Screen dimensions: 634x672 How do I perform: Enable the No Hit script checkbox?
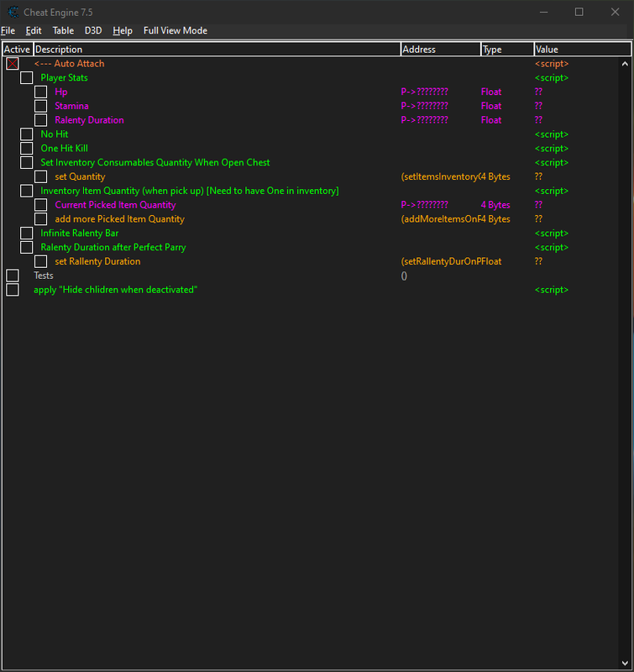click(27, 134)
